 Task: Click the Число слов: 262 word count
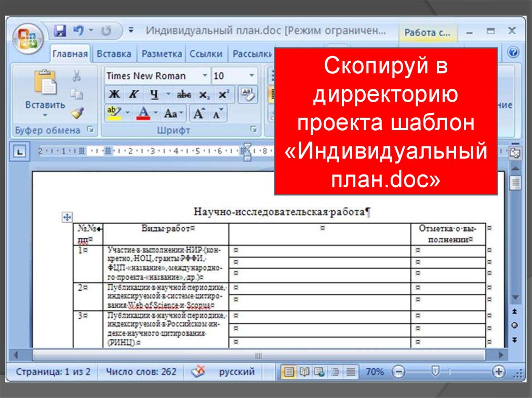tap(141, 372)
